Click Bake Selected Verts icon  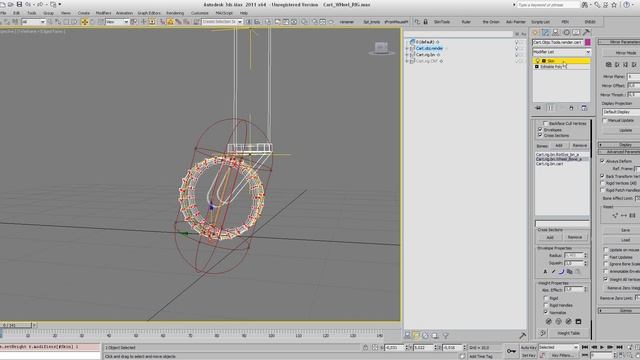click(x=578, y=322)
